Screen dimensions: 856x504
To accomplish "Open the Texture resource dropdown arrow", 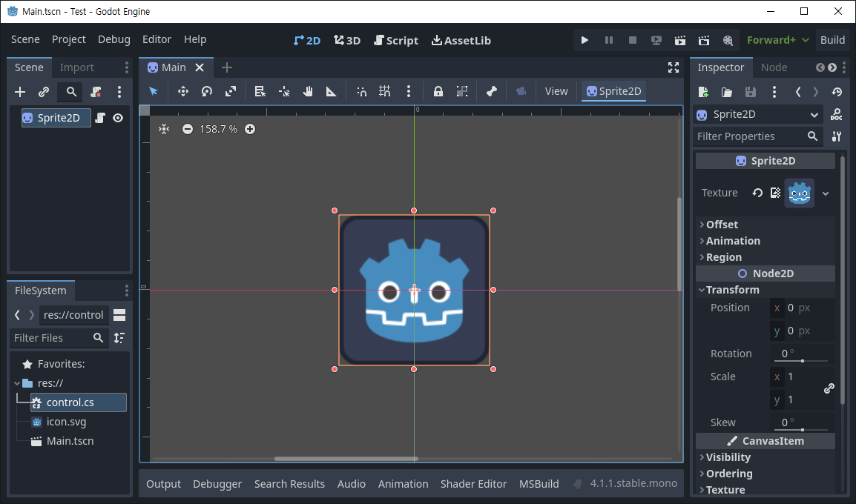I will pyautogui.click(x=826, y=193).
